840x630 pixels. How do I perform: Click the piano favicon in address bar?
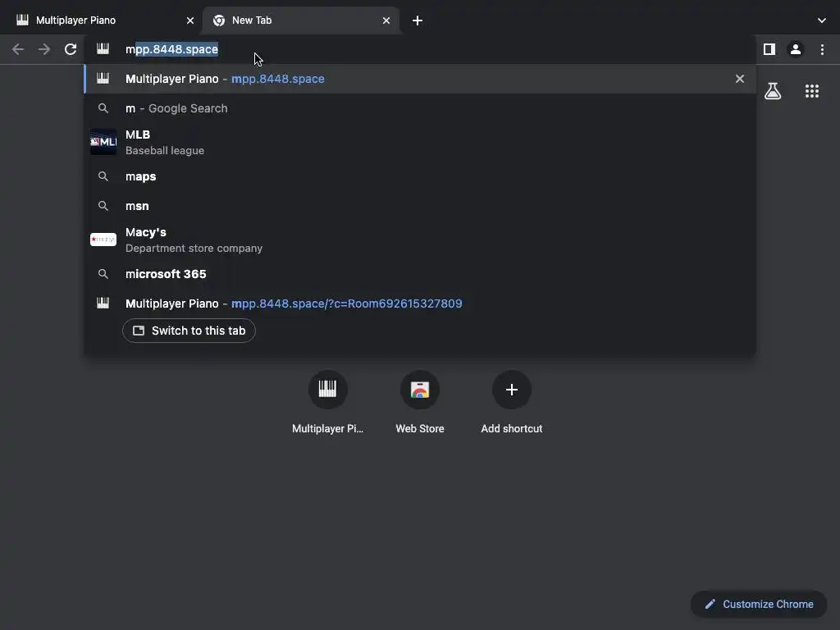coord(103,49)
